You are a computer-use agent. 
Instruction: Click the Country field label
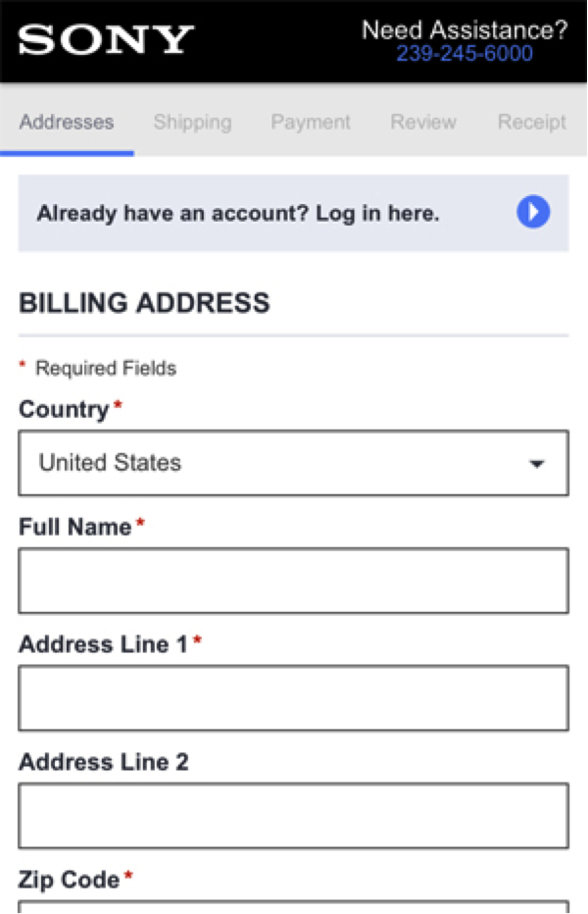point(64,409)
